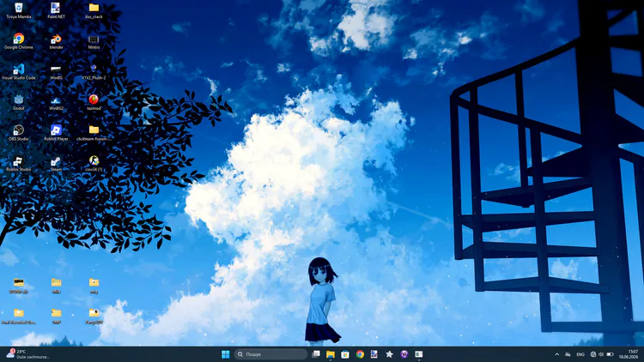Open the network icon in the system tray

(593, 354)
